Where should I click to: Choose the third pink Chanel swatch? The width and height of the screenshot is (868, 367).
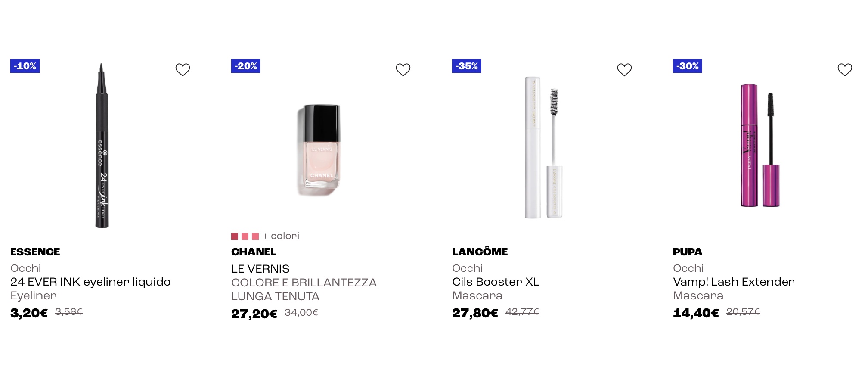(x=255, y=236)
